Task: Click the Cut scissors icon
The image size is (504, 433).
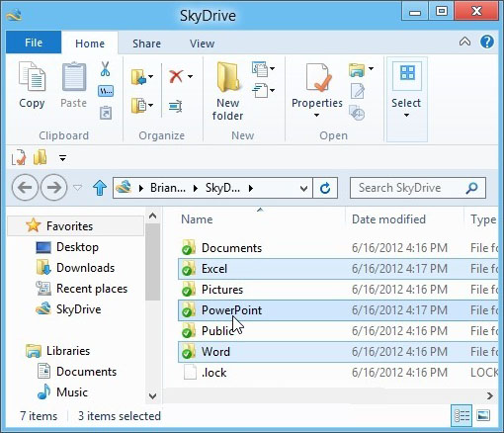Action: point(105,69)
